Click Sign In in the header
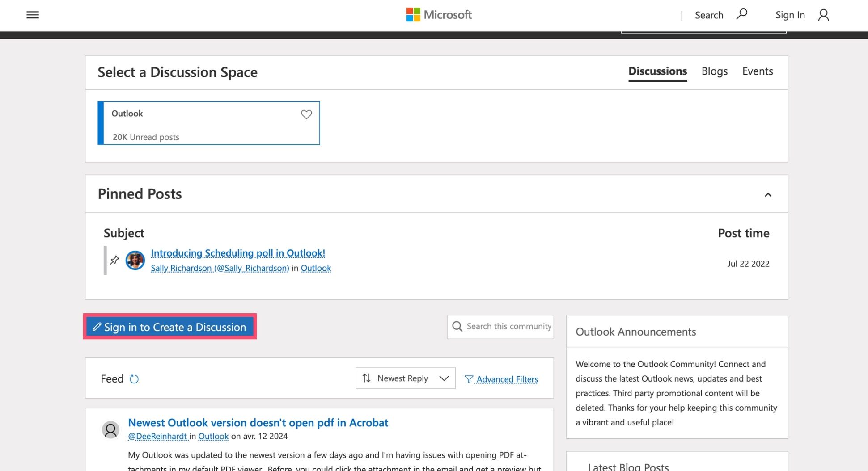Viewport: 868px width, 471px height. pos(790,15)
